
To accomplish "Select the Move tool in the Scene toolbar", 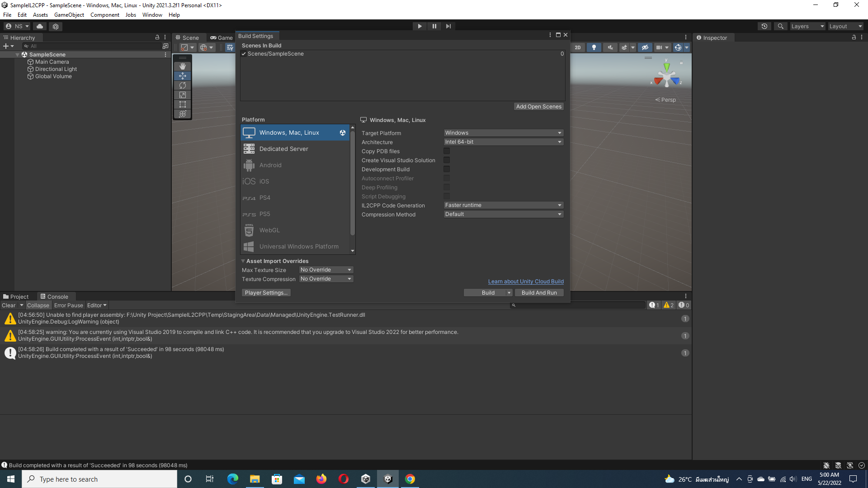I will [182, 76].
